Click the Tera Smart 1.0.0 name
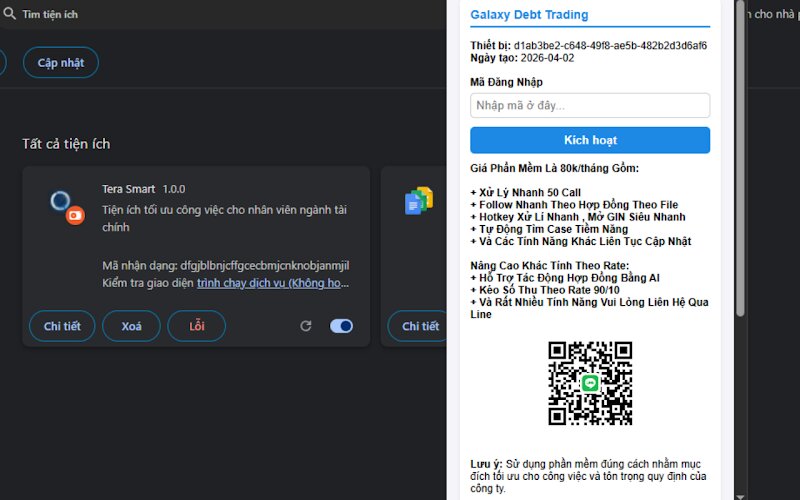The image size is (800, 500). [x=143, y=189]
